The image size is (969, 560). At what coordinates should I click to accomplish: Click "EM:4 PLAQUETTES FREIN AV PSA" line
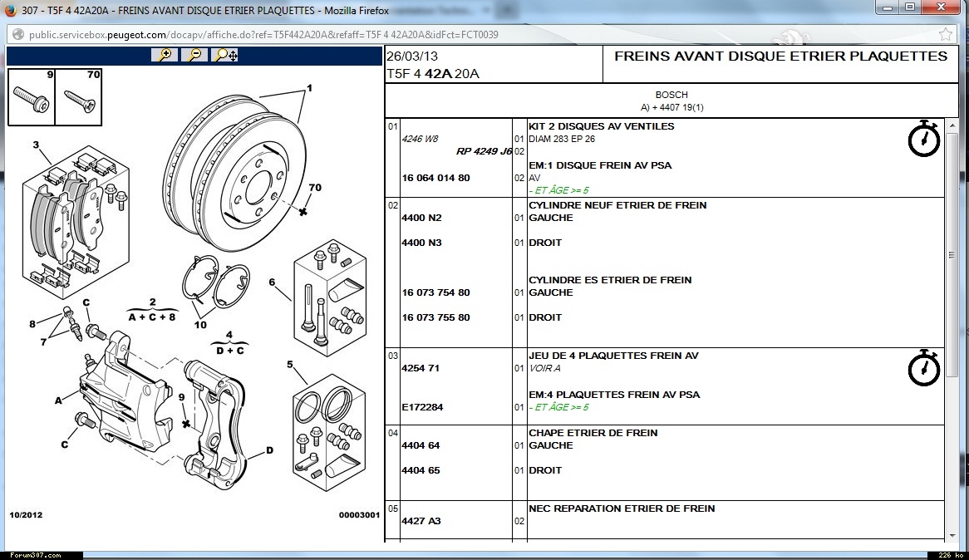[614, 395]
